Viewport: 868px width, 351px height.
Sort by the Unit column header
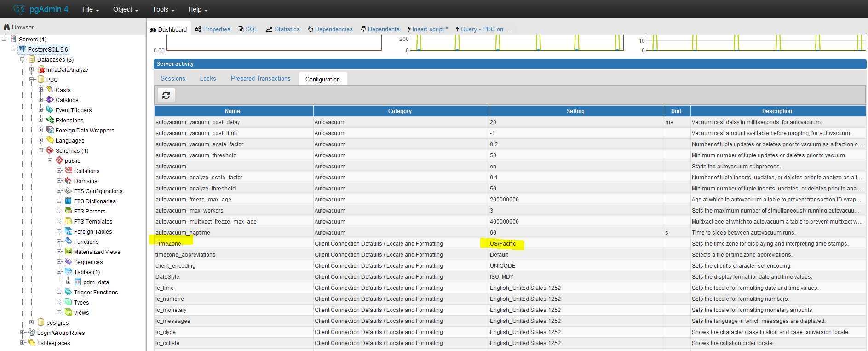(x=676, y=111)
